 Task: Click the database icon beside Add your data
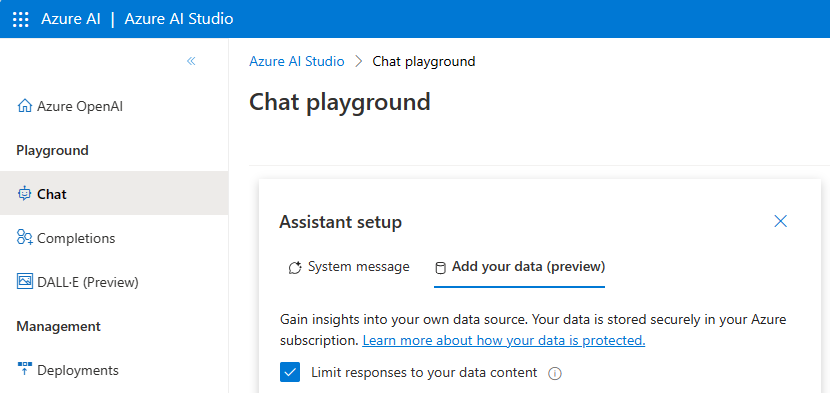(440, 268)
